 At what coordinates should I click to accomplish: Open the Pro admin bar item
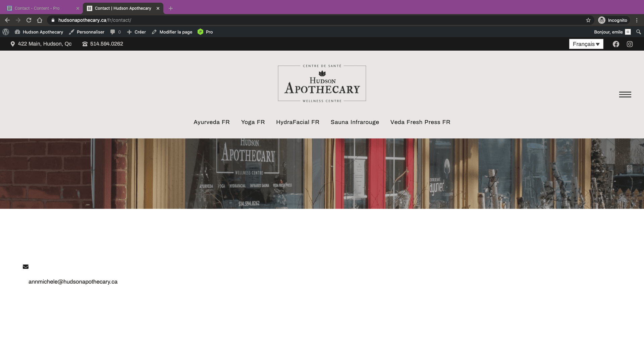click(x=205, y=32)
